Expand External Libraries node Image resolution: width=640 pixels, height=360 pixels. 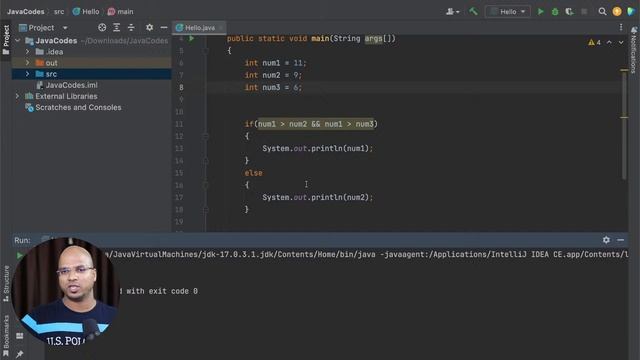click(x=18, y=96)
